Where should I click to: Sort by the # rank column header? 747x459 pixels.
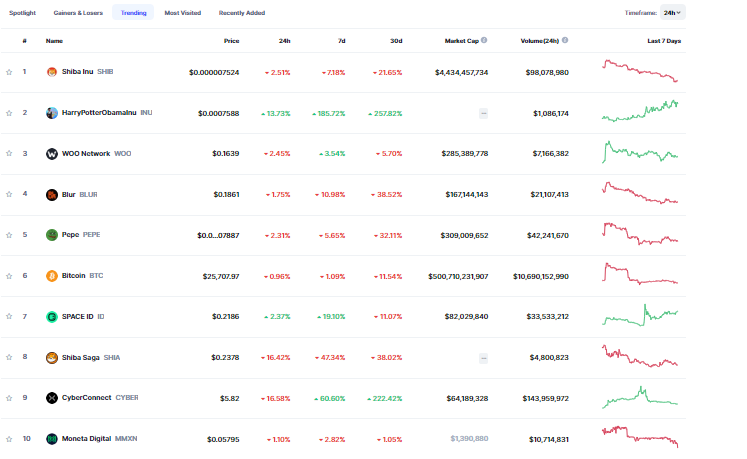[x=24, y=41]
